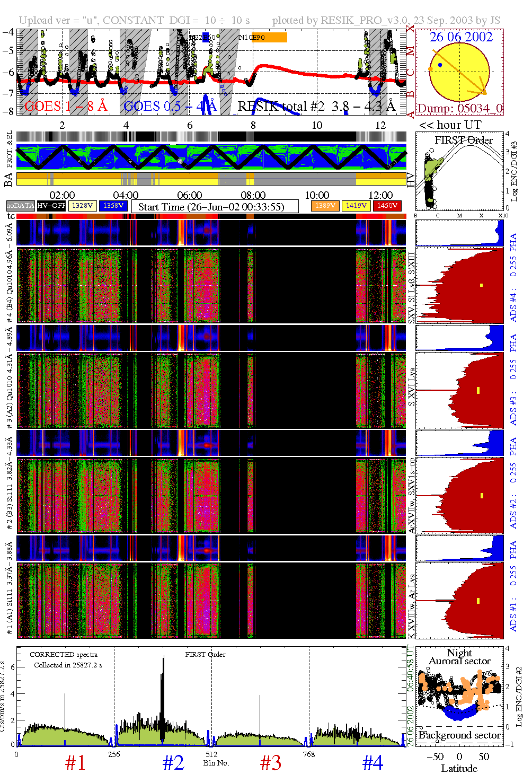Select the noDATA legend box
Image resolution: width=532 pixels, height=783 pixels.
coord(20,206)
